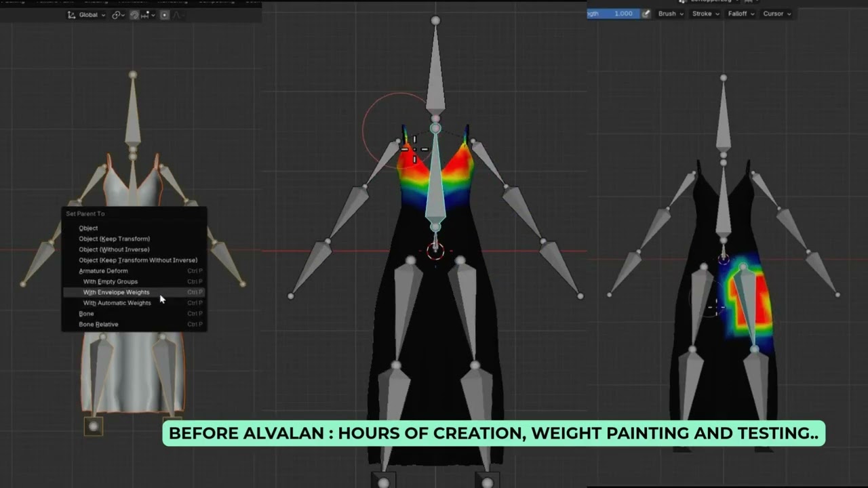Open the Stroke settings dropdown
Viewport: 868px width, 488px height.
click(x=705, y=14)
